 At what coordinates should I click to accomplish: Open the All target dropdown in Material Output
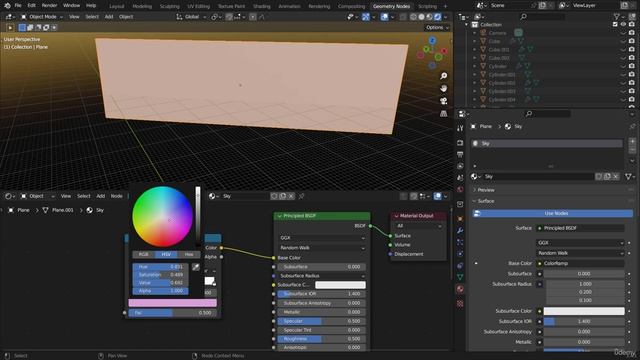point(418,226)
